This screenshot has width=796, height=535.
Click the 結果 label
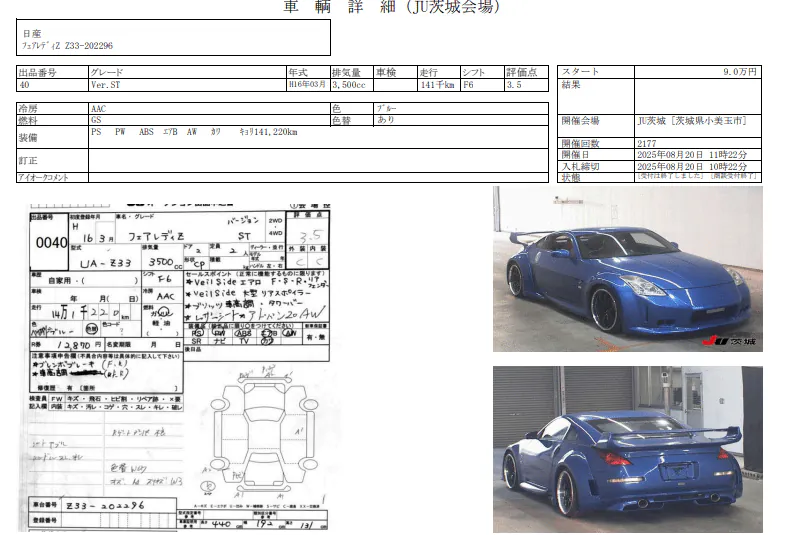click(x=571, y=85)
